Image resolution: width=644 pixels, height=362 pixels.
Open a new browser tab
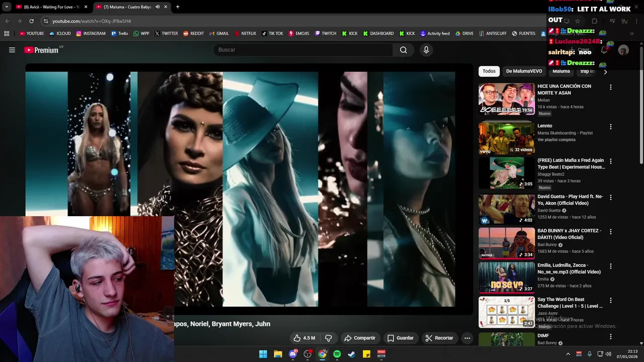tap(178, 7)
